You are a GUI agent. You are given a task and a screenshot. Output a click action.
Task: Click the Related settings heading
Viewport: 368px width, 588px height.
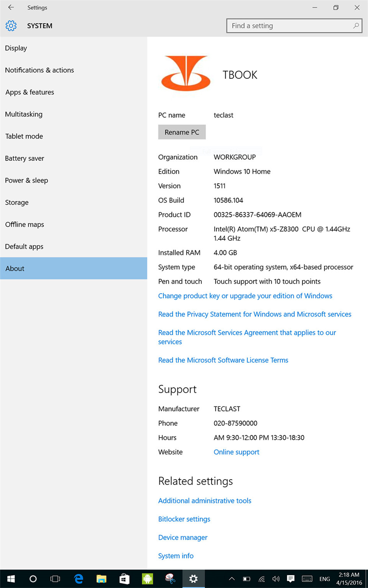pos(195,481)
